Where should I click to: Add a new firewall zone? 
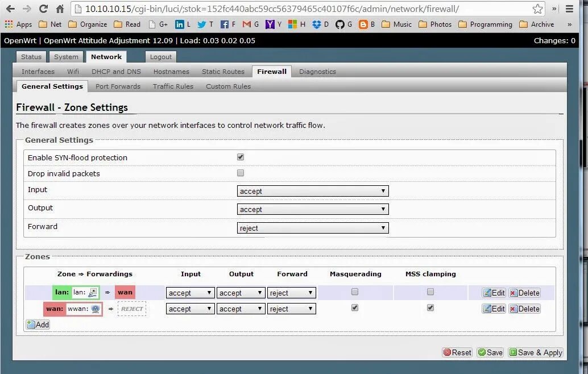(38, 325)
